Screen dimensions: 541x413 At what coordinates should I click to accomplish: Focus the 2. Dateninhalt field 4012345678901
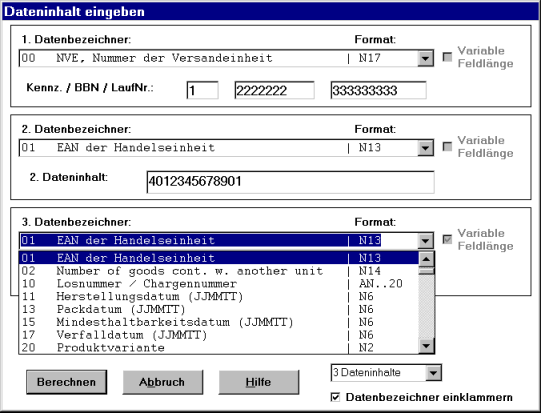pos(291,182)
